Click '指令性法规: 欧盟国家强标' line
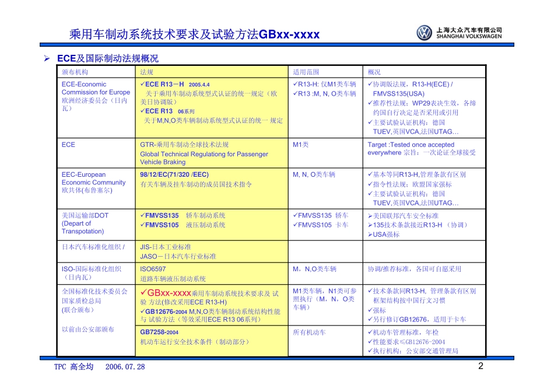Image resolution: width=554 pixels, height=392 pixels. [x=409, y=184]
